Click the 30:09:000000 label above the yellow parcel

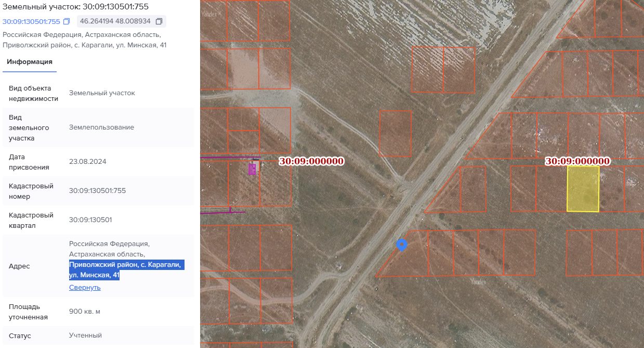click(x=577, y=161)
